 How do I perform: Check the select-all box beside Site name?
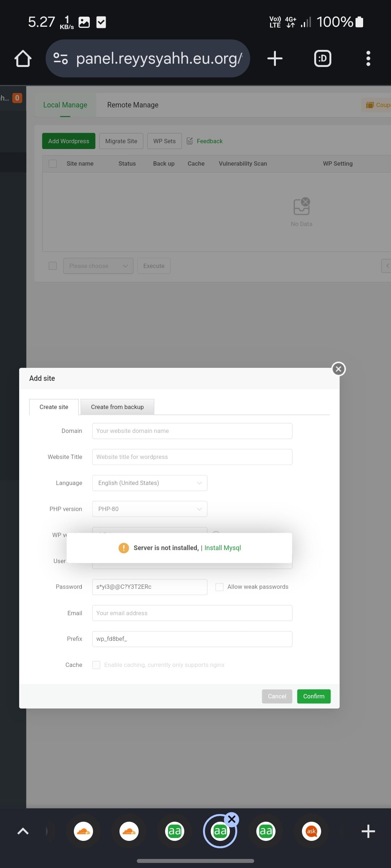pos(53,163)
